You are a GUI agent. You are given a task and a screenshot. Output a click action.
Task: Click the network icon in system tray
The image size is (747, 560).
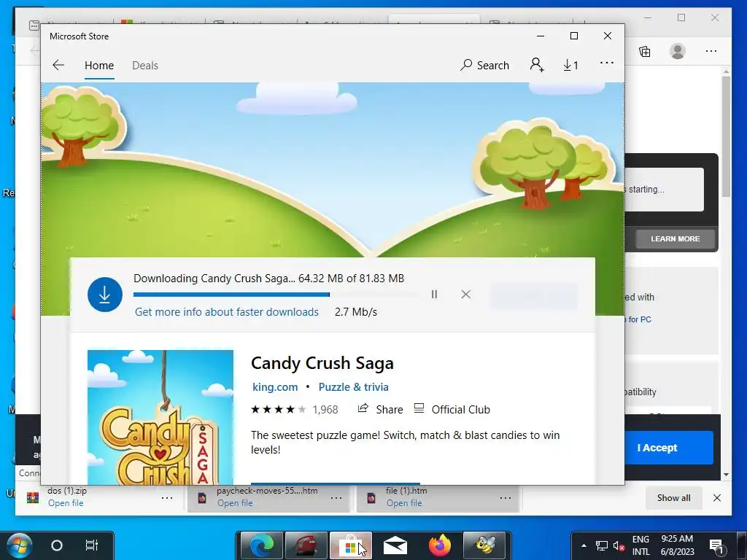(602, 545)
